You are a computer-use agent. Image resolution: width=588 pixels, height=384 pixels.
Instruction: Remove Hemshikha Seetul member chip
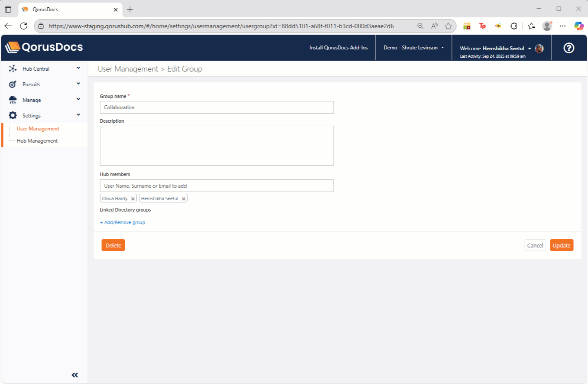(x=183, y=198)
